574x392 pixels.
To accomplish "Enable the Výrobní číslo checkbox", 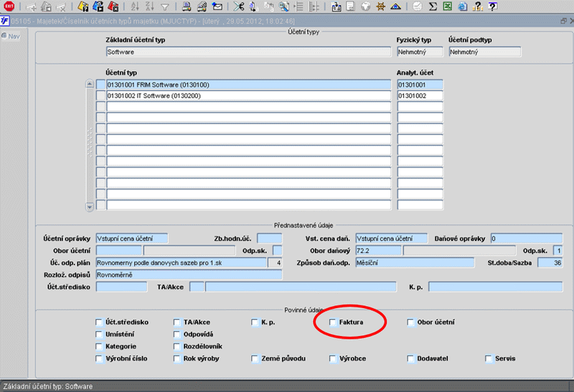I will (x=98, y=358).
